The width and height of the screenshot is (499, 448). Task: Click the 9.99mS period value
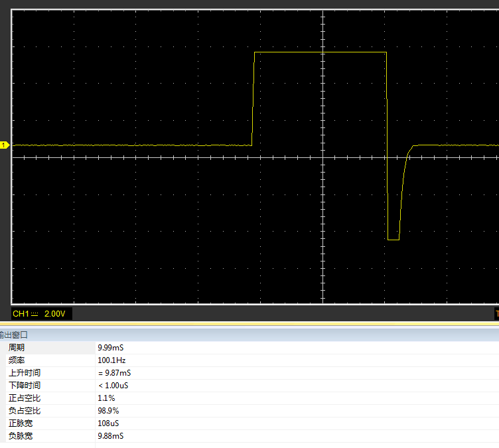coord(110,348)
